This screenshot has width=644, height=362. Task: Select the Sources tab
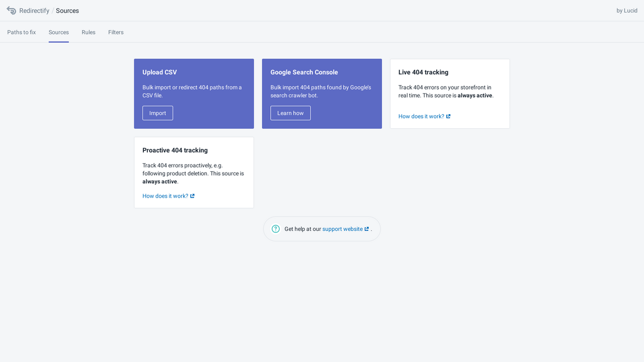[58, 32]
